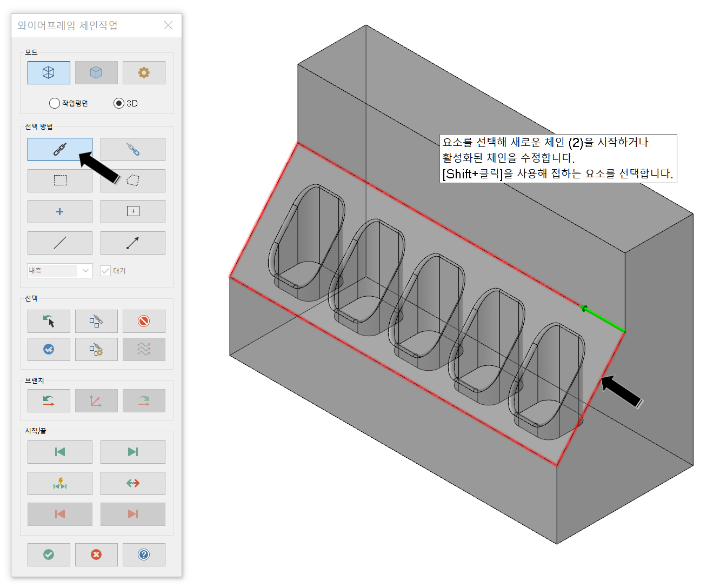Click the chain feature icon with squares
Screen dimensions: 720x588
(x=96, y=322)
